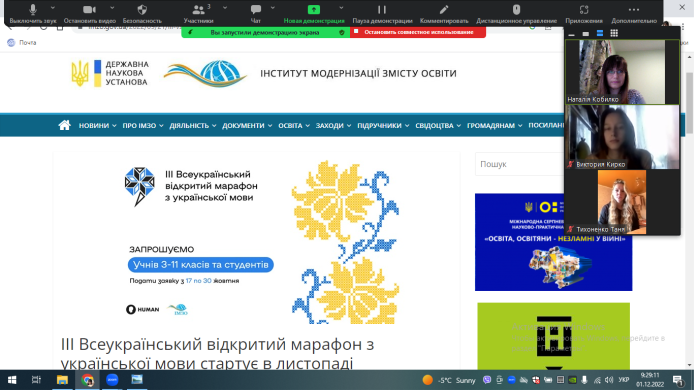Open Viber tray icon
This screenshot has height=391, width=700.
[487, 380]
